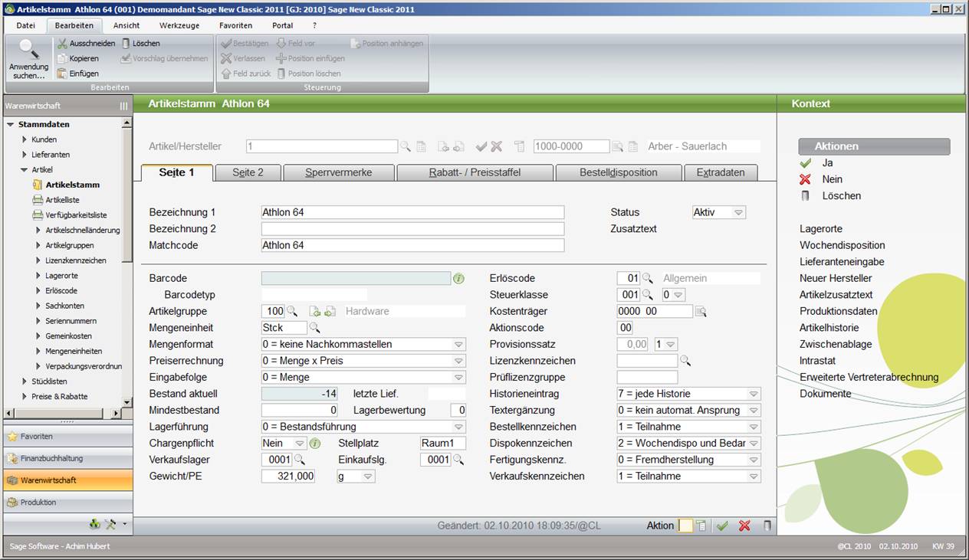Open the Werkzeuge menu
Screen dimensions: 969x560
click(x=179, y=25)
